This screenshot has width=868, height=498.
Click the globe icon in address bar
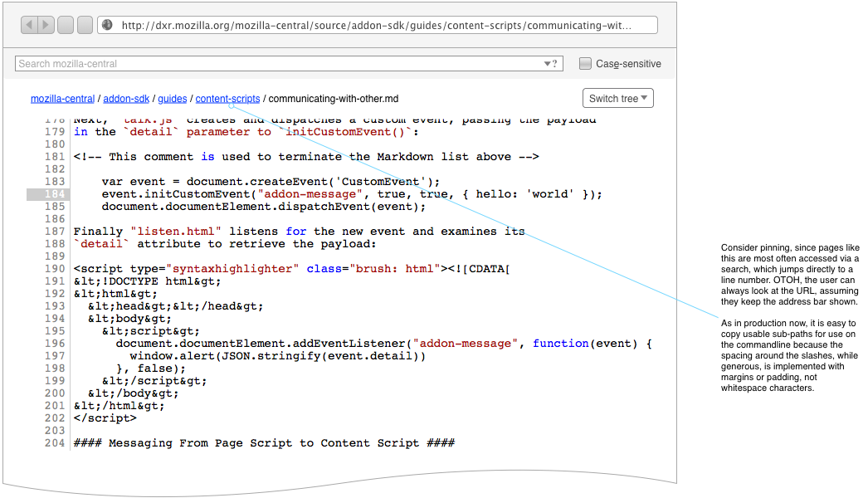click(x=107, y=25)
